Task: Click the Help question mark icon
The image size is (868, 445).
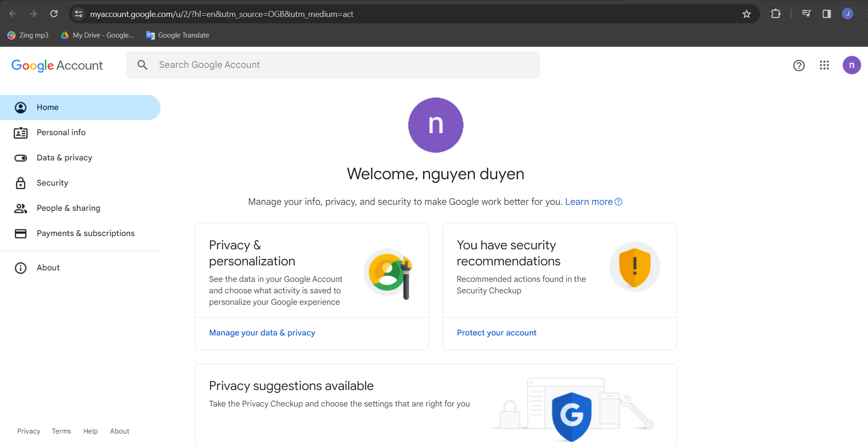Action: tap(799, 66)
